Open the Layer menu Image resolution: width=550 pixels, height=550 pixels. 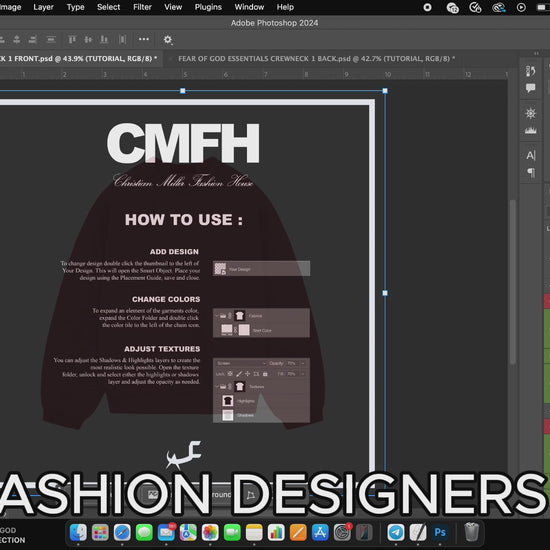click(43, 7)
